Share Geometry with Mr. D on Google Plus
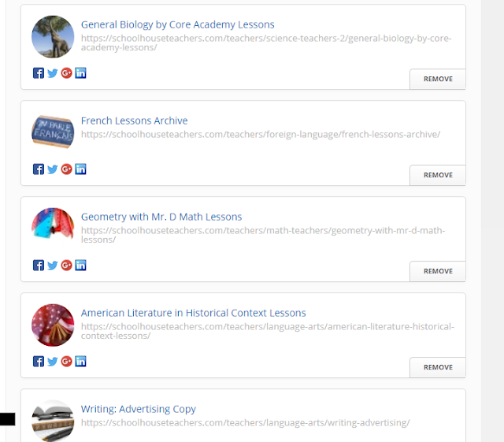Screen dimensions: 504x442 66,265
